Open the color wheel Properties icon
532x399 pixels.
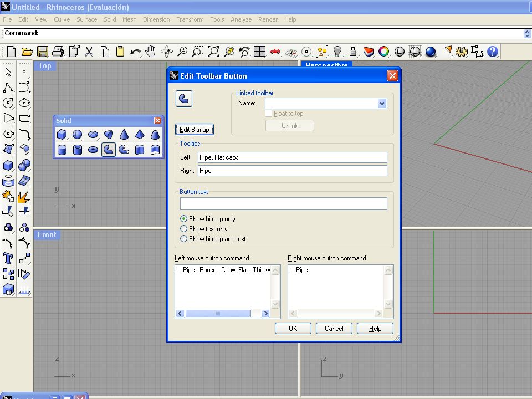(x=383, y=52)
